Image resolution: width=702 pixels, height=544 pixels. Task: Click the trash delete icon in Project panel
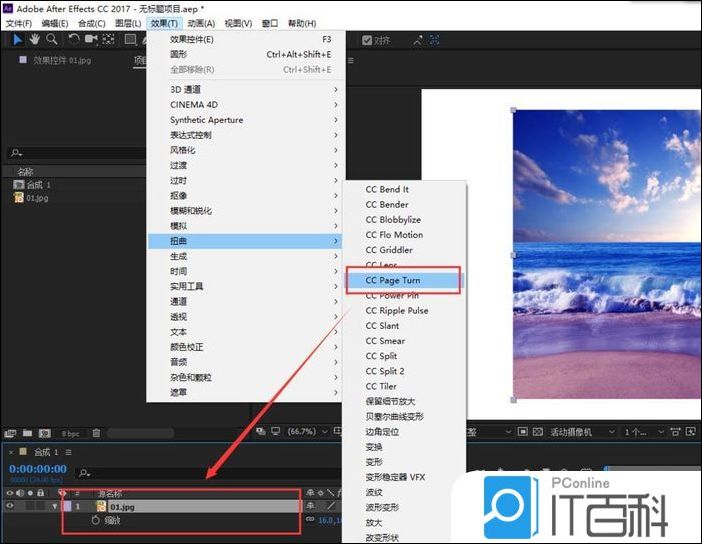pyautogui.click(x=96, y=433)
